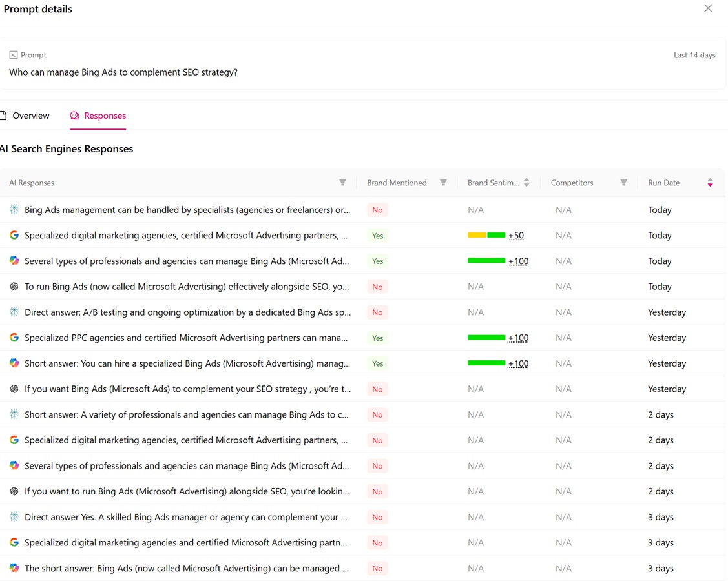The height and width of the screenshot is (581, 728).
Task: Click sentiment bar on the +50 row
Action: point(486,235)
